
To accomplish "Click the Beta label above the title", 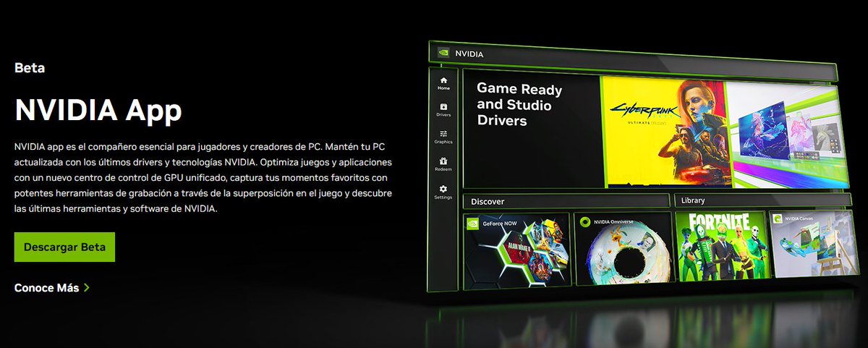I will (30, 69).
